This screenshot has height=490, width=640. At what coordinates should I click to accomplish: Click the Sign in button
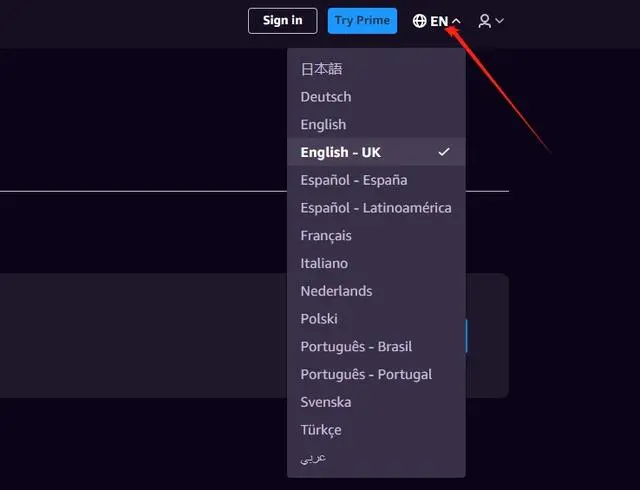(282, 20)
